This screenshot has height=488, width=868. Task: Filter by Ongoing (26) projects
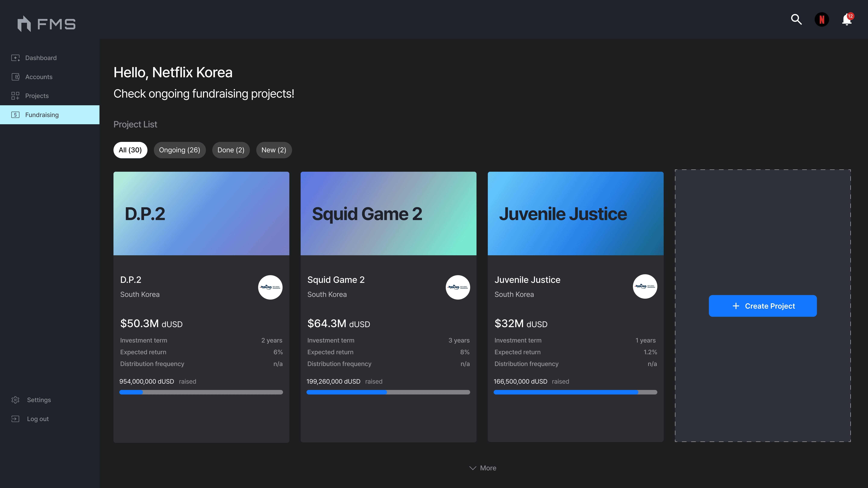[180, 150]
